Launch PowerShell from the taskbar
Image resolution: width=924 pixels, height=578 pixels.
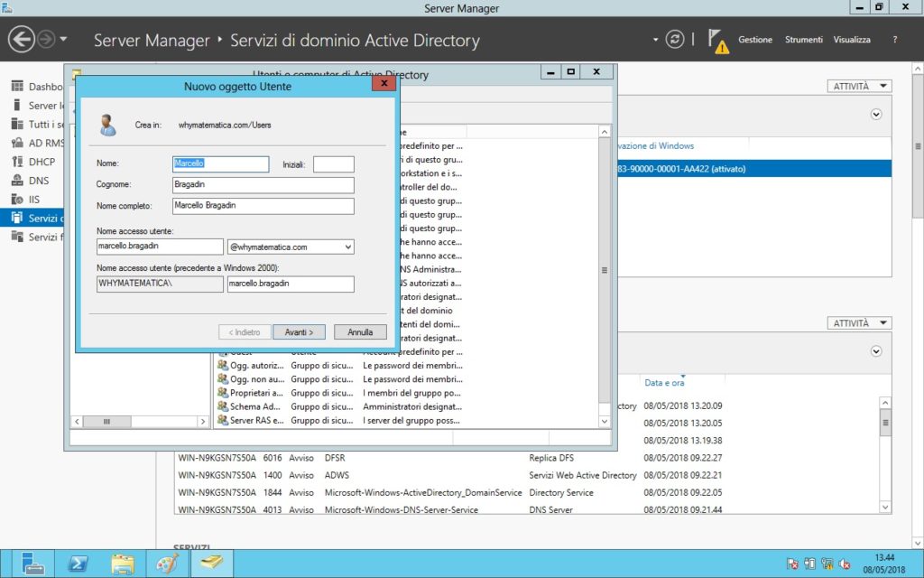[78, 564]
